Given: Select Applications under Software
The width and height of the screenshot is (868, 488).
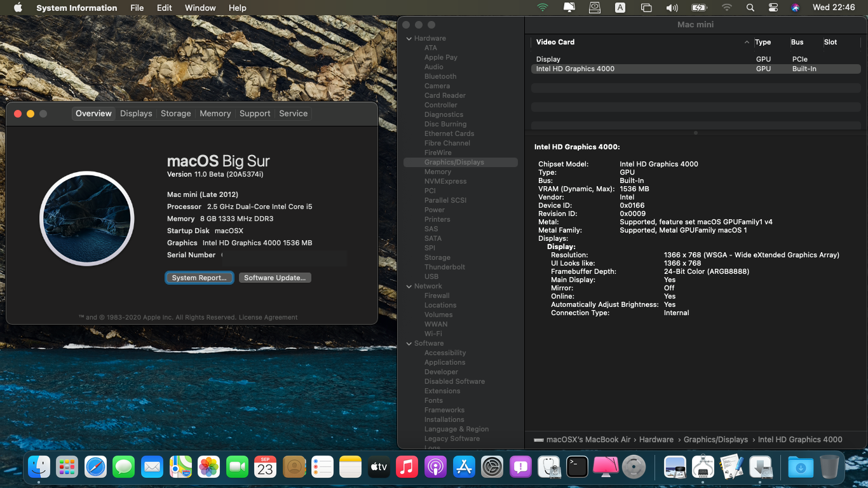Looking at the screenshot, I should pos(445,362).
